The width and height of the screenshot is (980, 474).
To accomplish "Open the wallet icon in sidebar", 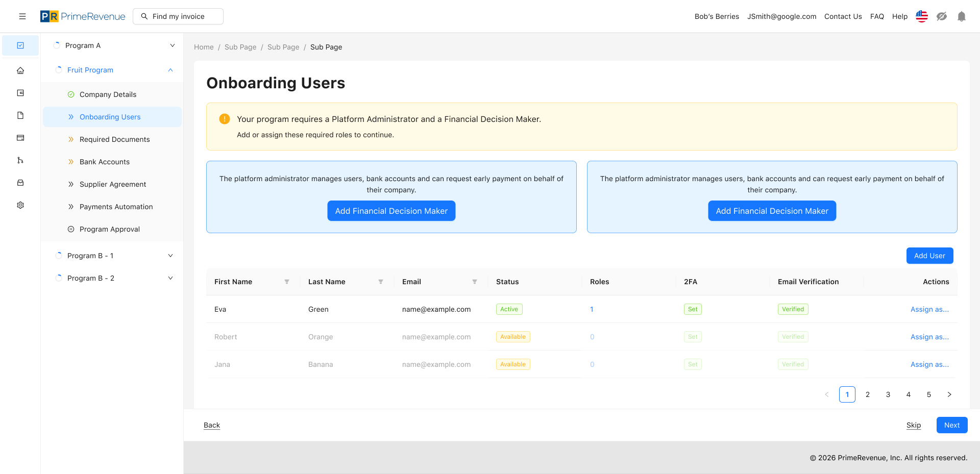I will click(x=20, y=93).
